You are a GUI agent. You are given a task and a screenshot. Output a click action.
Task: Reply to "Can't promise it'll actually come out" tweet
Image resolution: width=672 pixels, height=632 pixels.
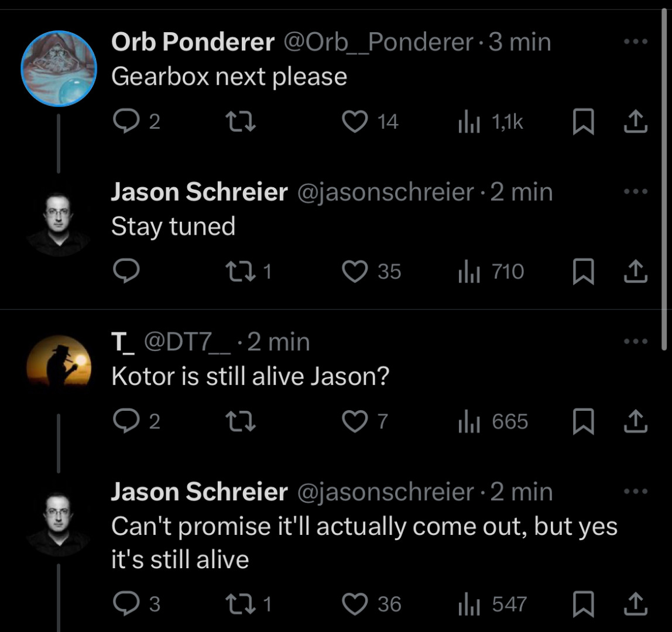(x=124, y=604)
